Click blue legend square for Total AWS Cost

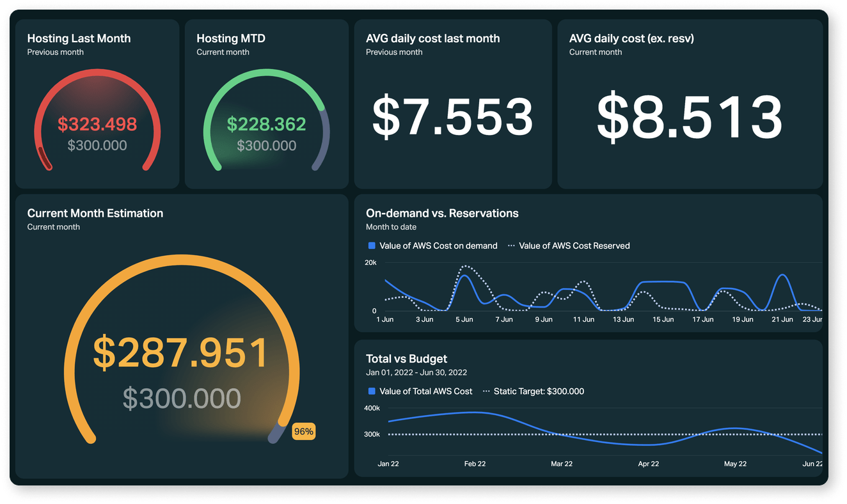(371, 391)
